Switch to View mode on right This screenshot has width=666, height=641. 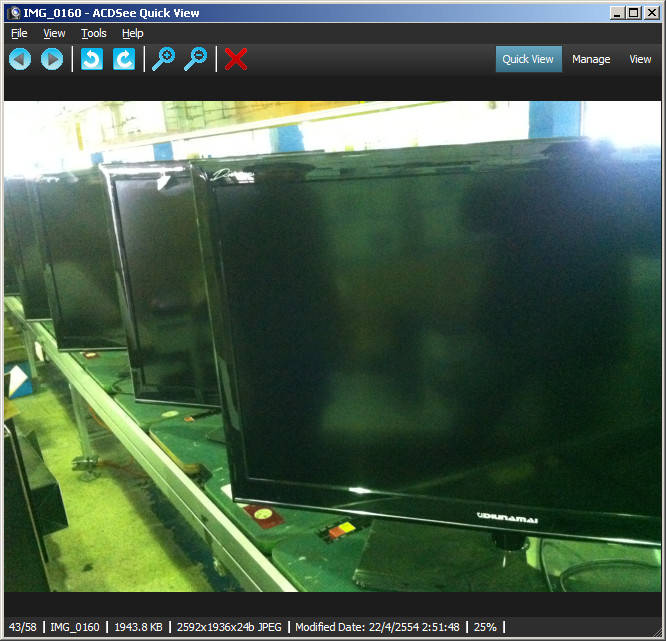point(640,59)
